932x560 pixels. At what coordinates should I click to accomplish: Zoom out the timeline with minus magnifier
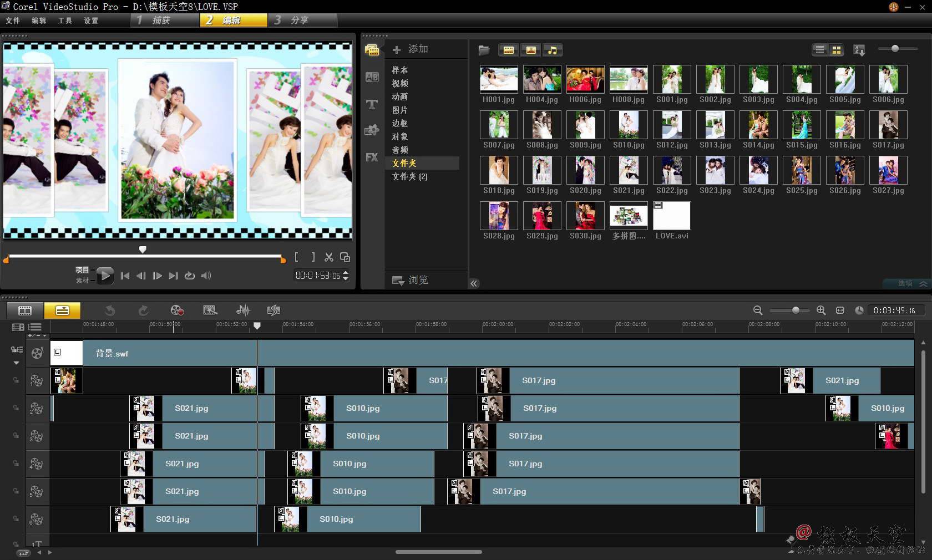click(758, 310)
